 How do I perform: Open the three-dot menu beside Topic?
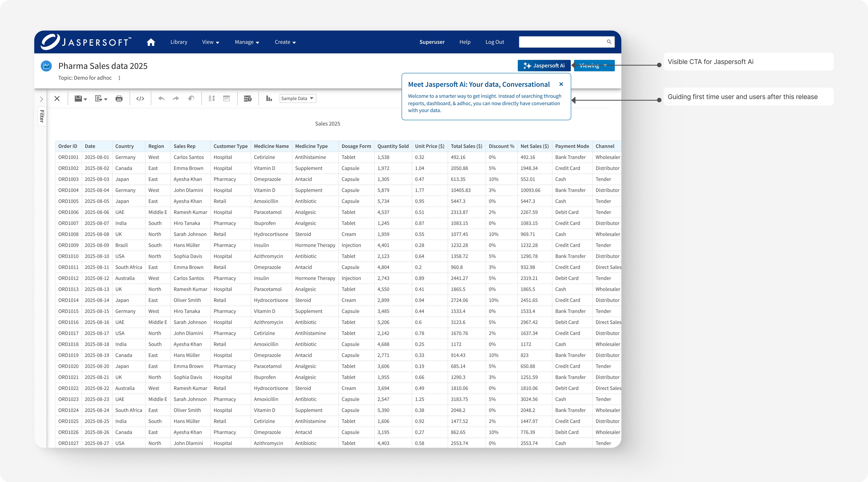(119, 78)
